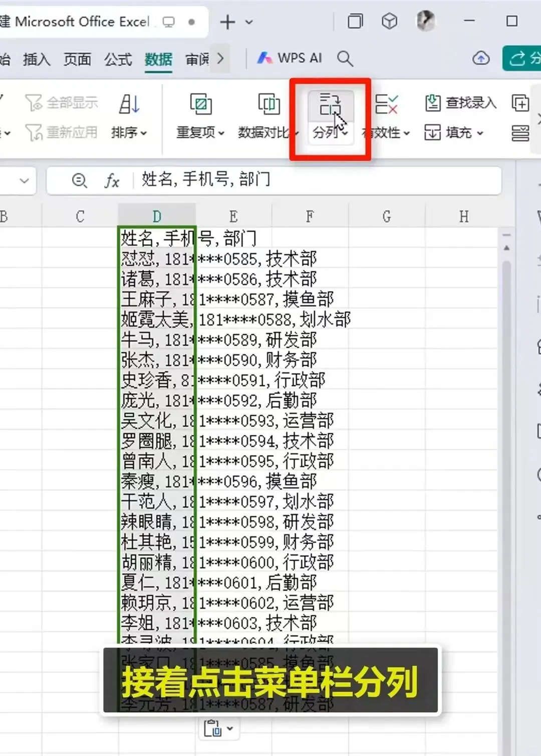Click the insert-cells icon beside 查找录入
The height and width of the screenshot is (756, 541).
(520, 103)
